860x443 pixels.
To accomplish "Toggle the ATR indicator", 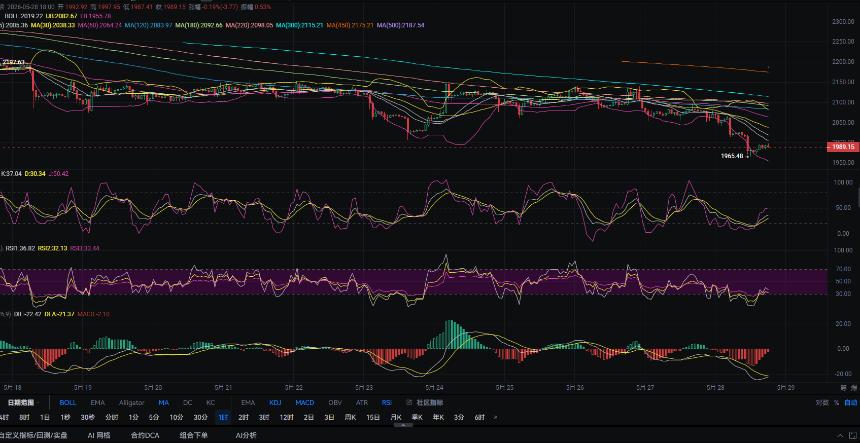I will (362, 402).
